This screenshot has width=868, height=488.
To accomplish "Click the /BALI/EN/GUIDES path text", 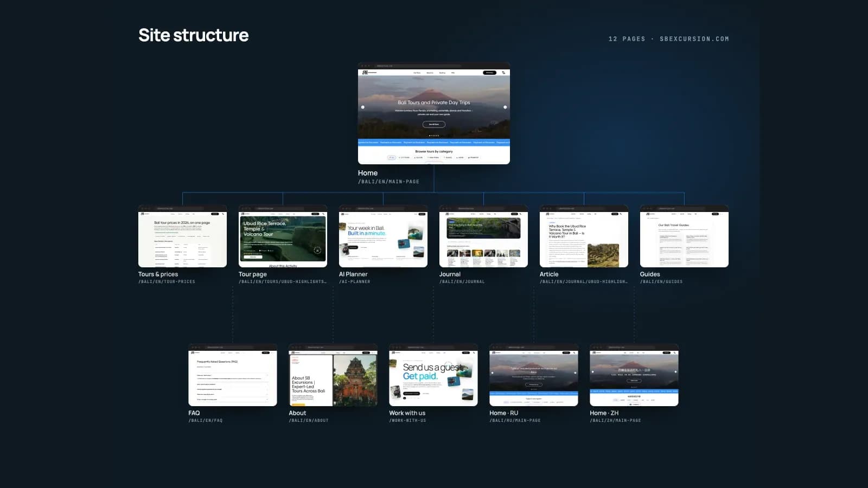I will point(661,282).
